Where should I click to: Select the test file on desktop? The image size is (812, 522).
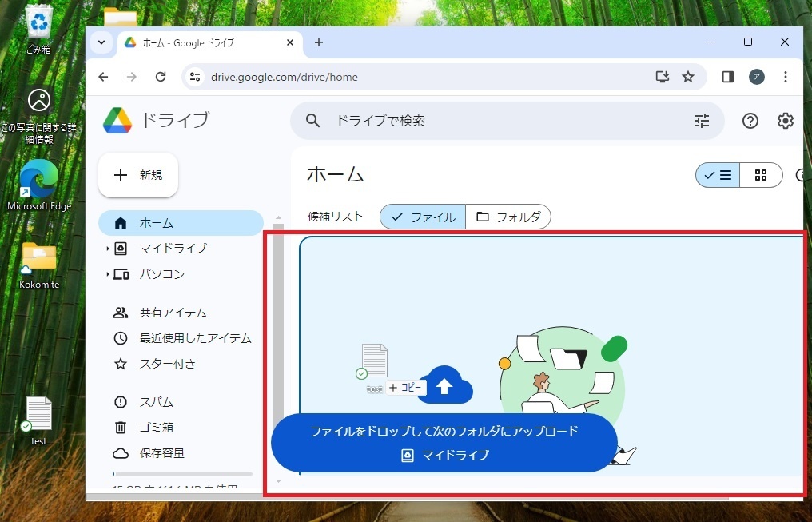pyautogui.click(x=39, y=421)
